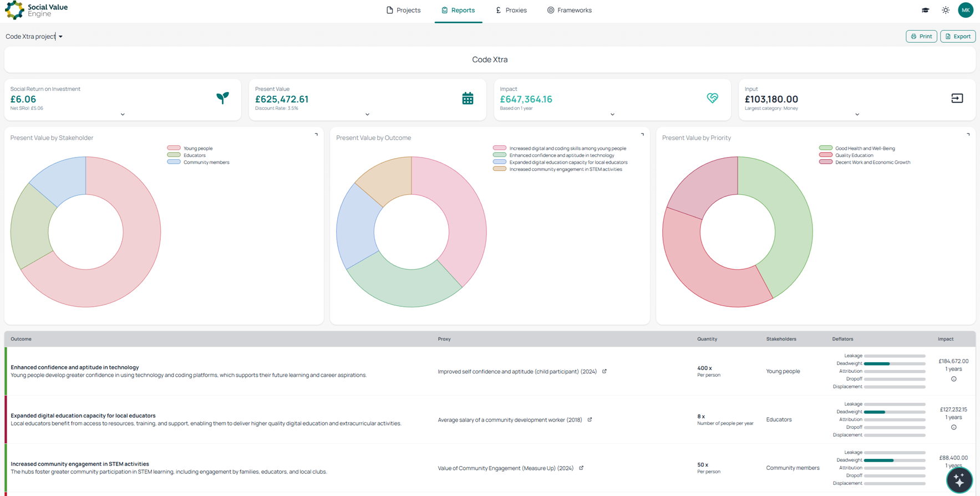
Task: Click the Impact column header
Action: click(946, 339)
